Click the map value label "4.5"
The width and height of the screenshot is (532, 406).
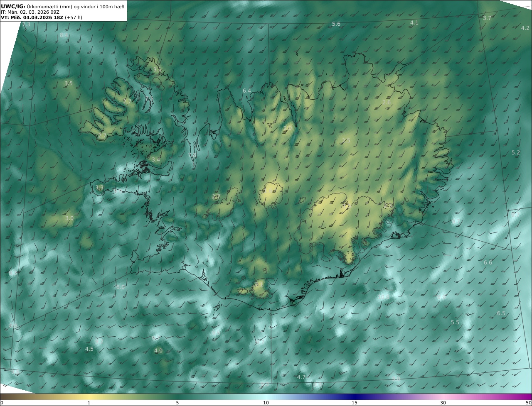click(89, 349)
